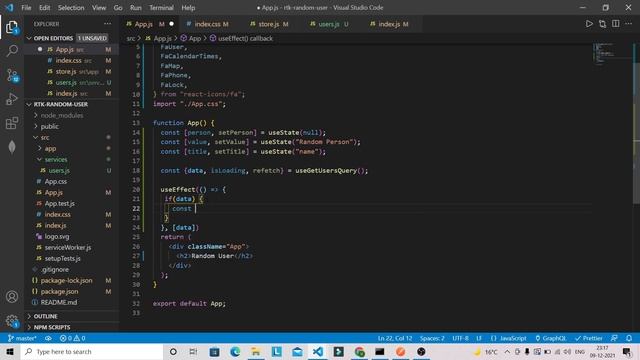Open the Terminal menu

coord(161,8)
